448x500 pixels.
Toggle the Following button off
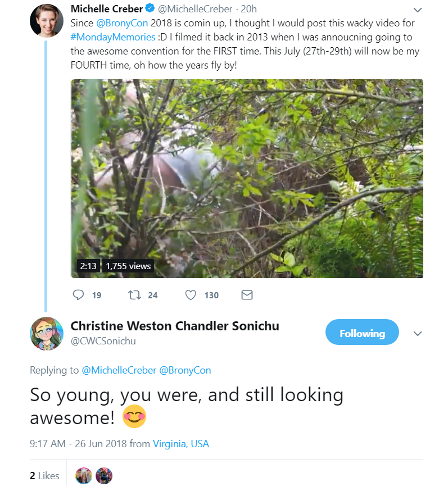click(362, 332)
